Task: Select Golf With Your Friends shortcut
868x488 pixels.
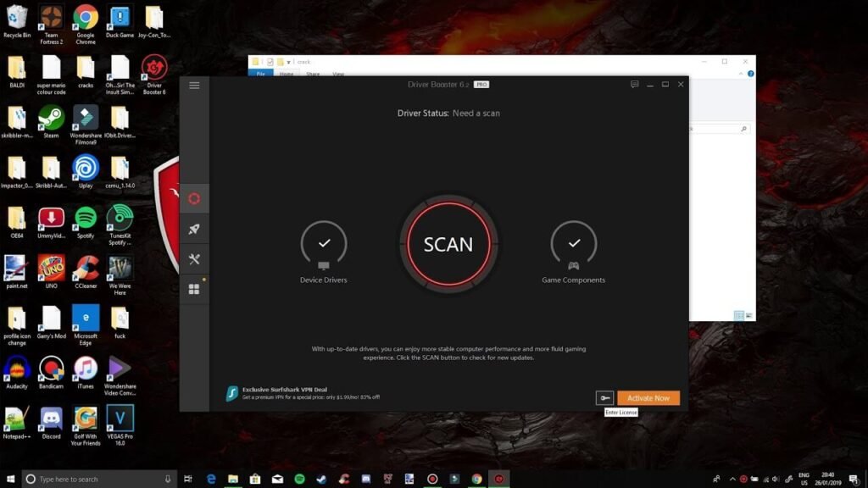Action: (x=86, y=426)
